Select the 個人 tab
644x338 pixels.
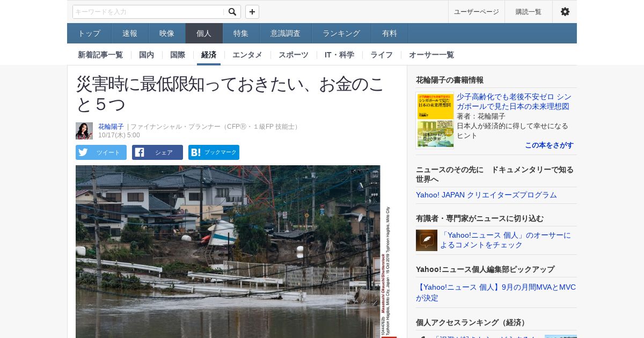pyautogui.click(x=204, y=33)
